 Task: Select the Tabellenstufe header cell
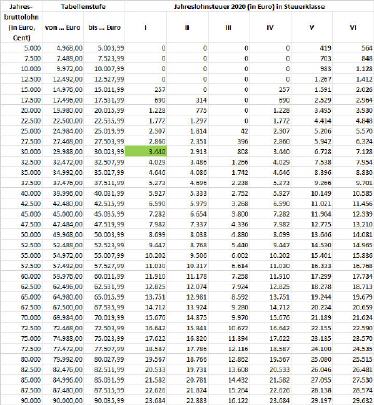point(84,6)
